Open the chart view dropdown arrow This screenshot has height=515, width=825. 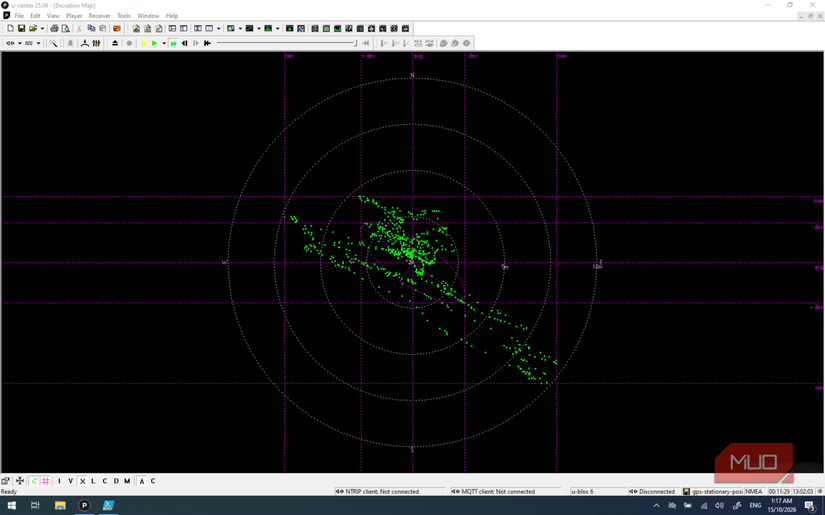(x=259, y=28)
